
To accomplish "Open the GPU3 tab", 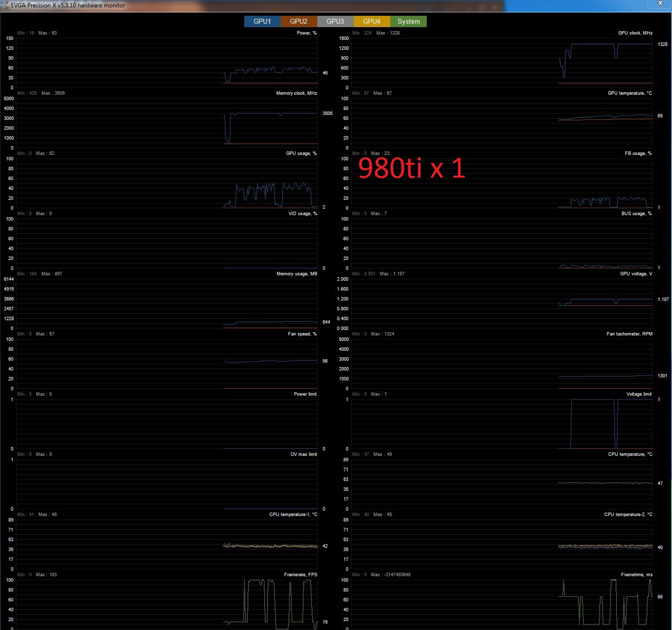I will pyautogui.click(x=335, y=21).
